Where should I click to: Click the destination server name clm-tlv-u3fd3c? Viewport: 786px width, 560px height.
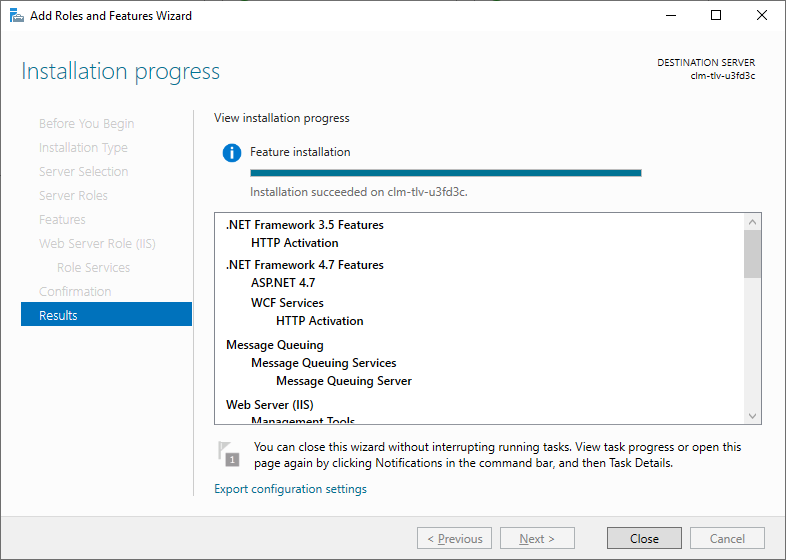pyautogui.click(x=723, y=76)
